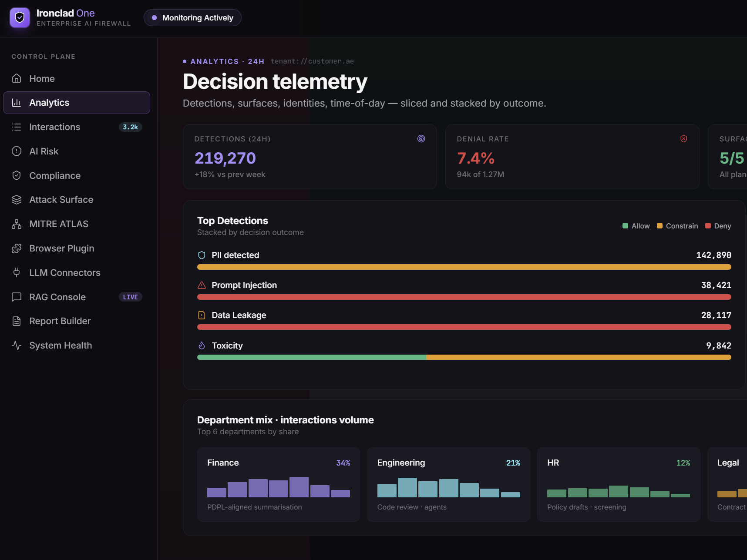
Task: Click the Data Leakage red bar
Action: tap(464, 327)
